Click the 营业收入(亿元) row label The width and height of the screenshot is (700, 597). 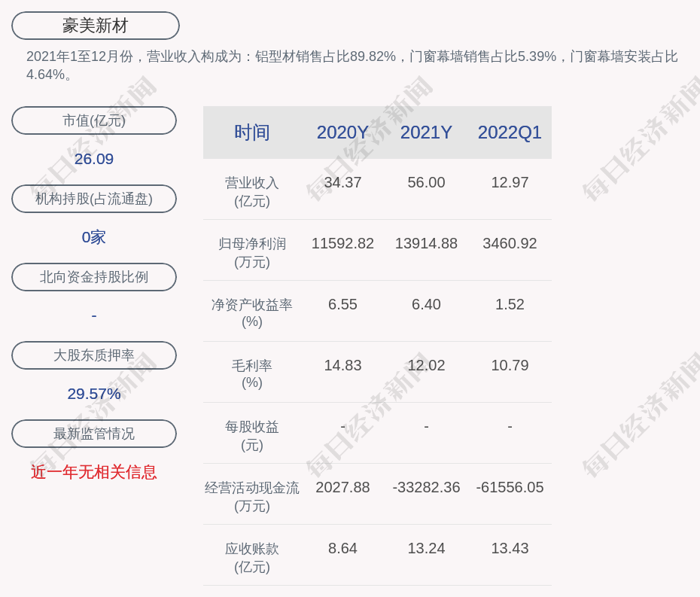pyautogui.click(x=252, y=192)
